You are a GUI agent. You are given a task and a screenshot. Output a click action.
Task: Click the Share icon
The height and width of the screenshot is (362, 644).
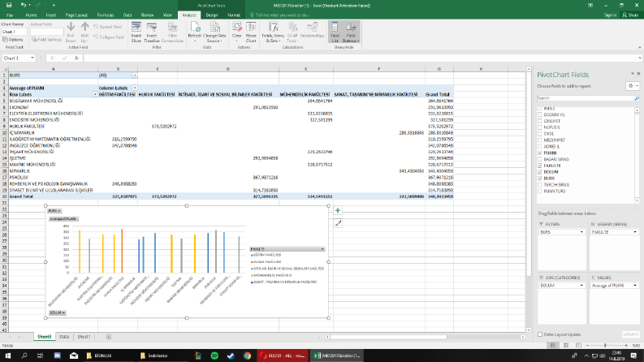[630, 15]
